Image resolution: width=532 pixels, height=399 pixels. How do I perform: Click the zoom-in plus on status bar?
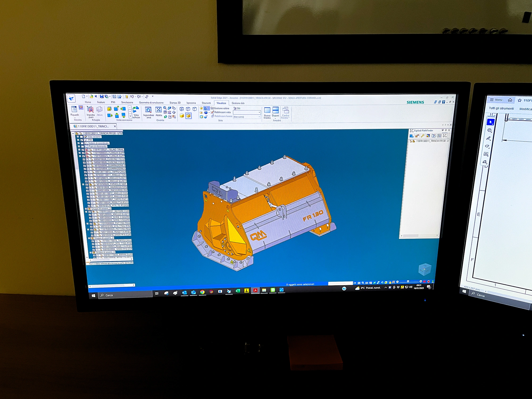421,281
